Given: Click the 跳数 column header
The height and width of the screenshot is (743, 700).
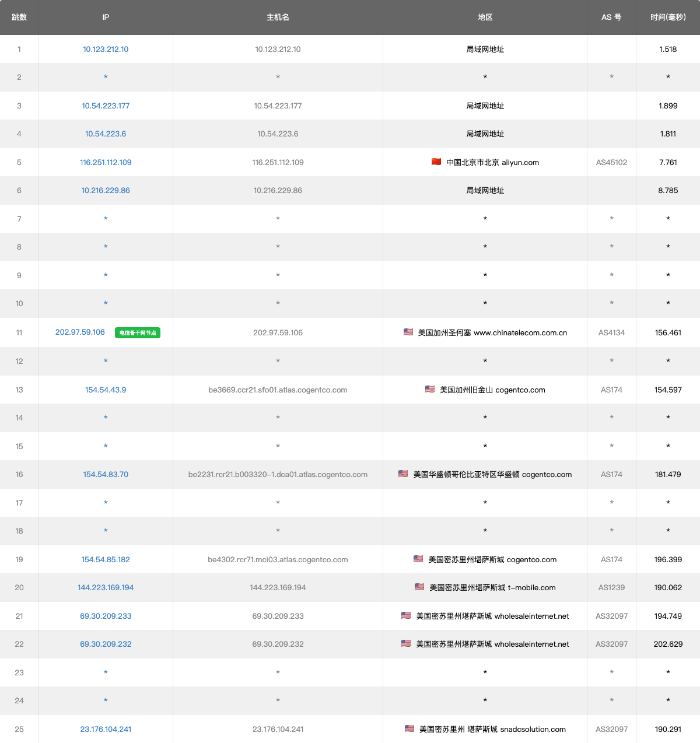Looking at the screenshot, I should [19, 17].
